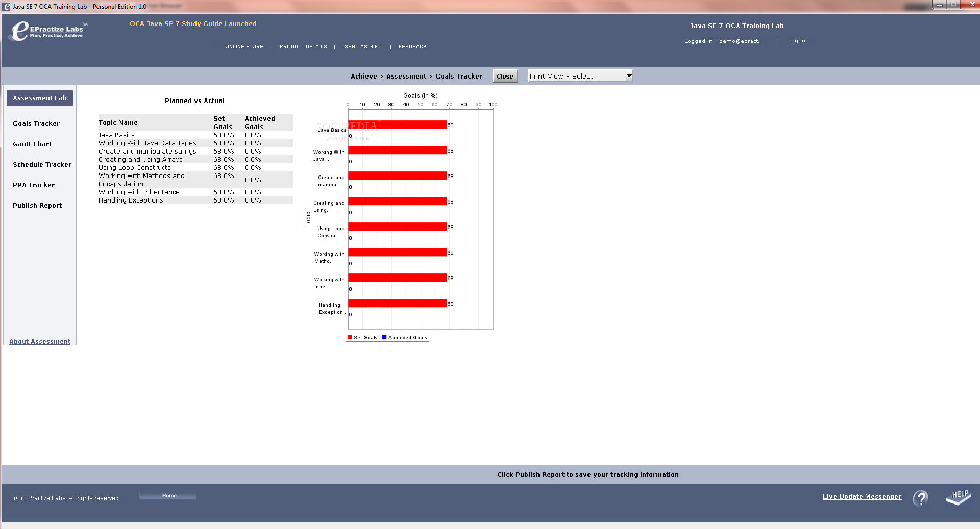Open OCA Java SE 7 Study Guide link
Viewport: 980px width, 529px height.
click(193, 23)
